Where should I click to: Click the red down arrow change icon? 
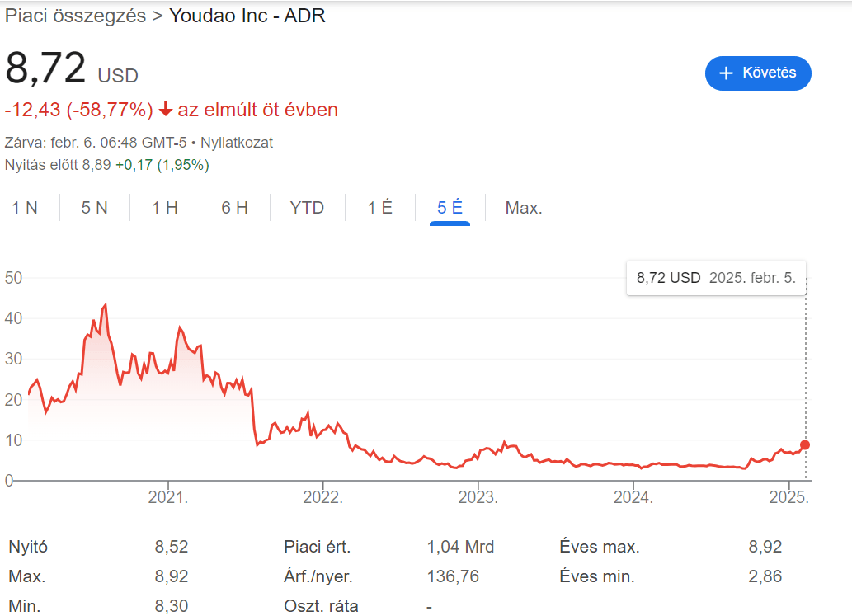pyautogui.click(x=166, y=110)
